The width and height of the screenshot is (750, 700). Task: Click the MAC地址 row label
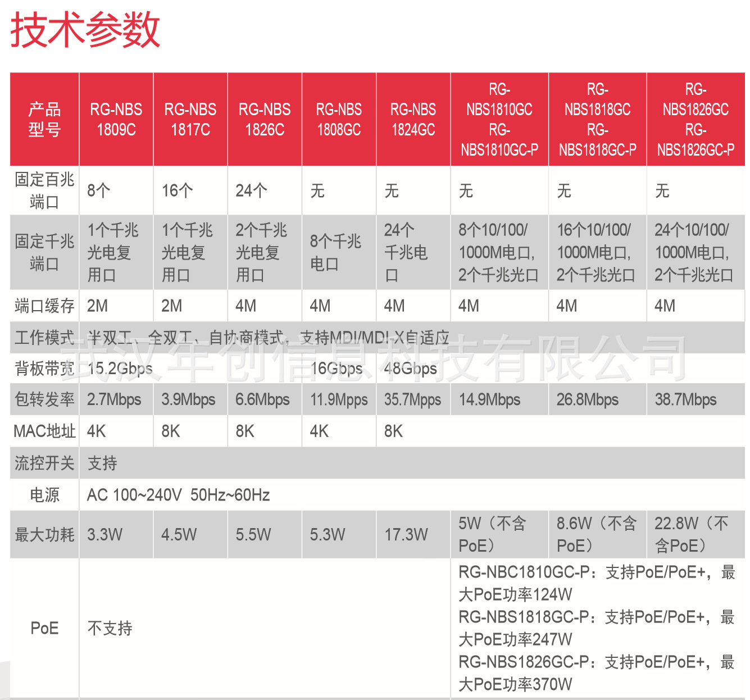(44, 431)
